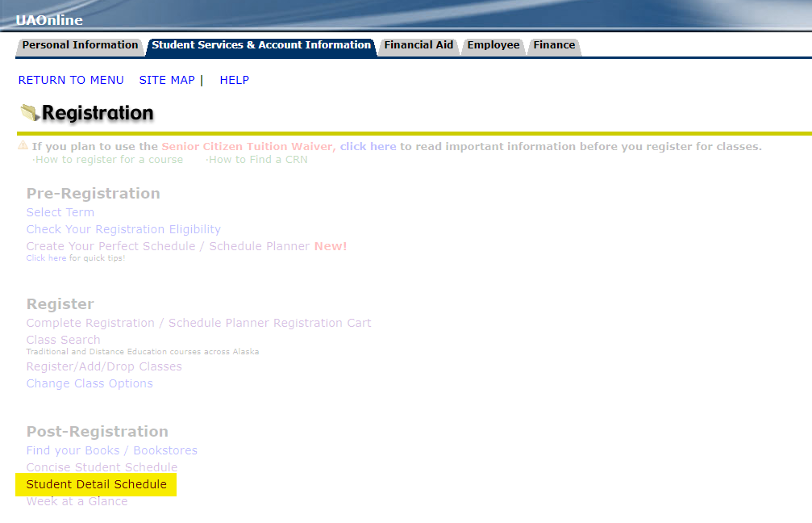This screenshot has height=523, width=812.
Task: Click Student Services & Account Information tab
Action: 261,45
